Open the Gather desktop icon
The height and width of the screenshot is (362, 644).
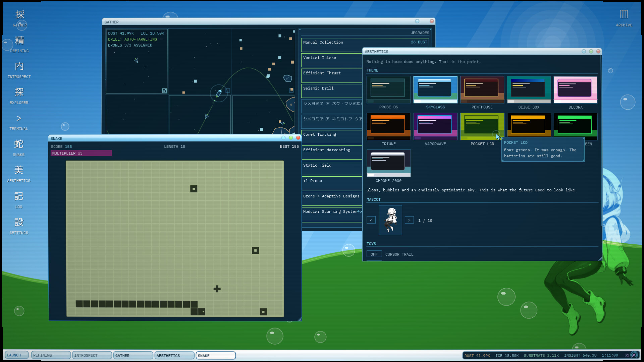click(19, 18)
